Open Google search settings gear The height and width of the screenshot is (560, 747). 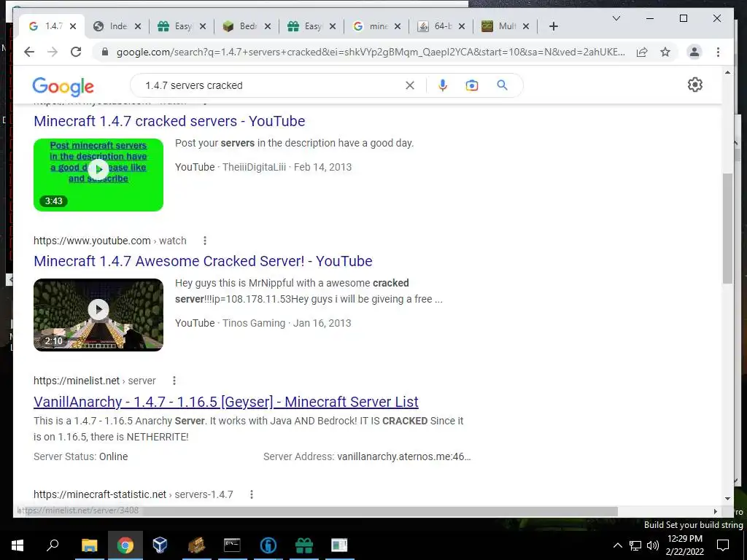tap(694, 85)
